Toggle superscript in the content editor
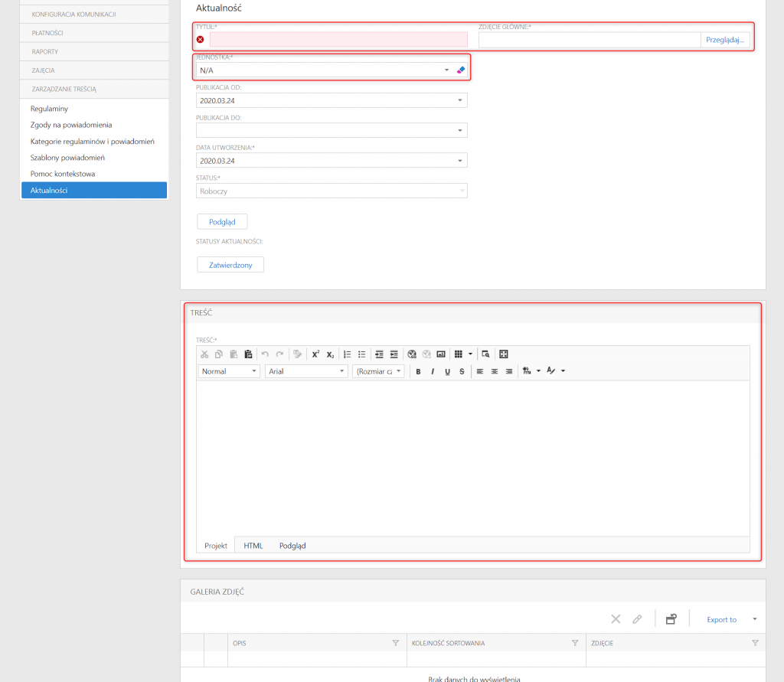The image size is (784, 682). tap(315, 354)
